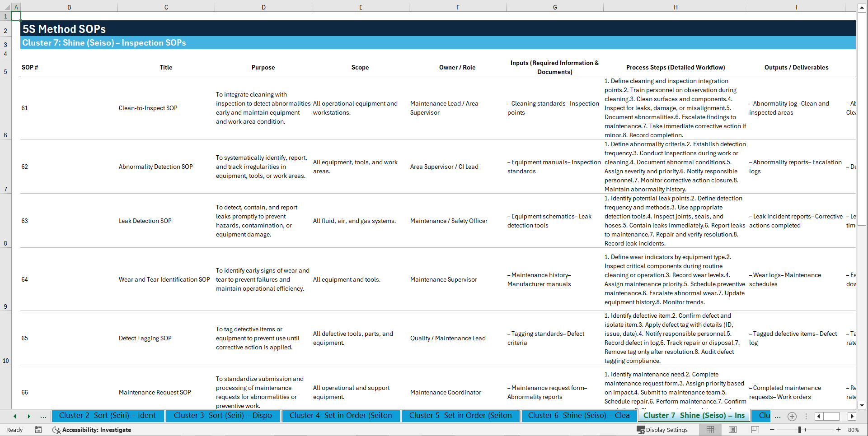
Task: Click cell B1 in the grid
Action: (x=69, y=16)
